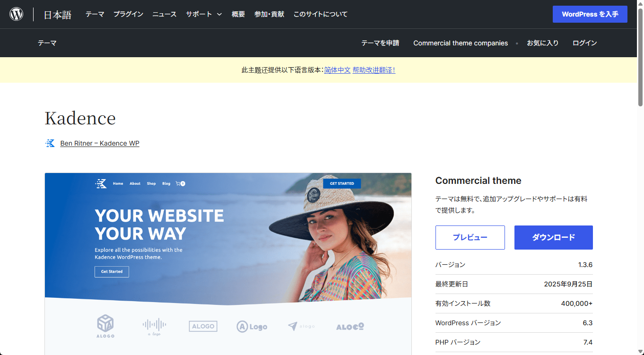Click the プレビュー button
644x355 pixels.
(470, 237)
